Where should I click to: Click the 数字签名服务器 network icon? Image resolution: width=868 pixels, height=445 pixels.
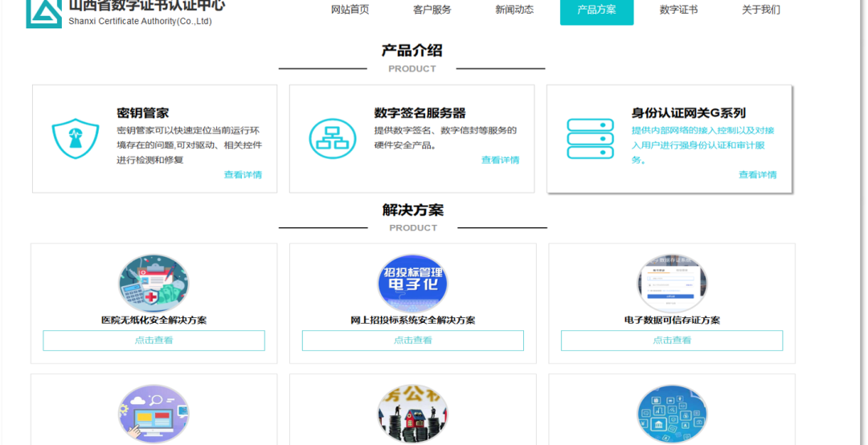tap(333, 138)
